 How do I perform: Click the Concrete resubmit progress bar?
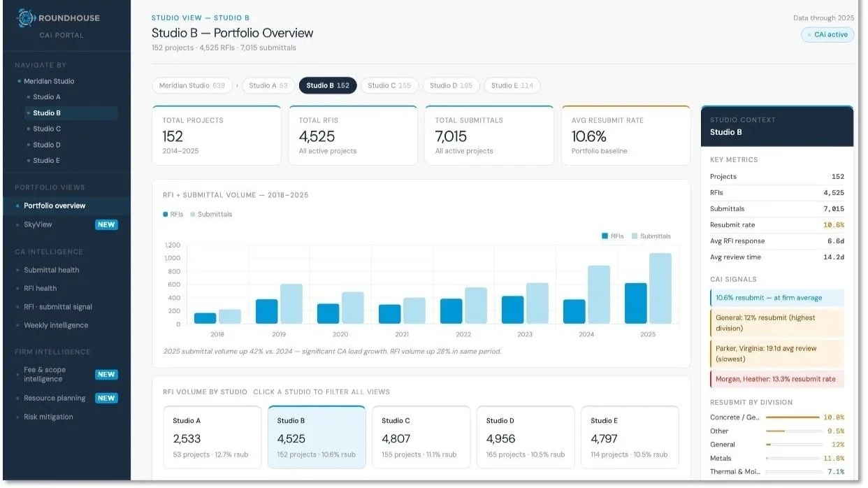[x=793, y=417]
